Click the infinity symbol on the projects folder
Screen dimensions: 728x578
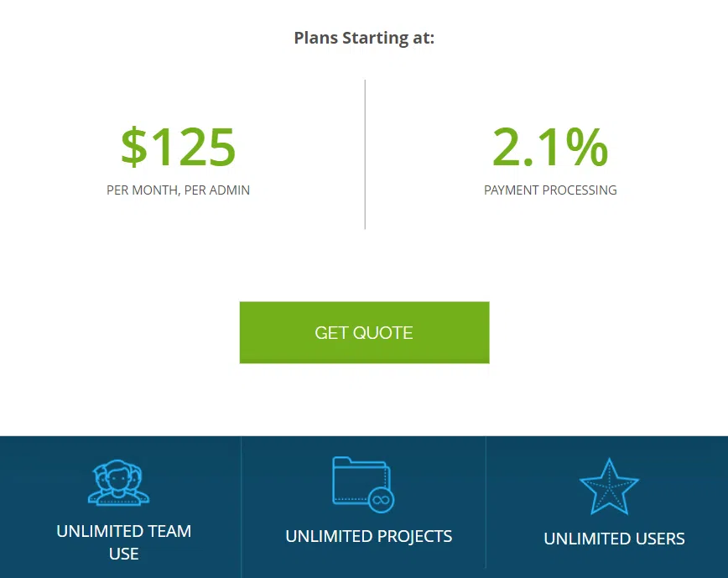pos(383,498)
